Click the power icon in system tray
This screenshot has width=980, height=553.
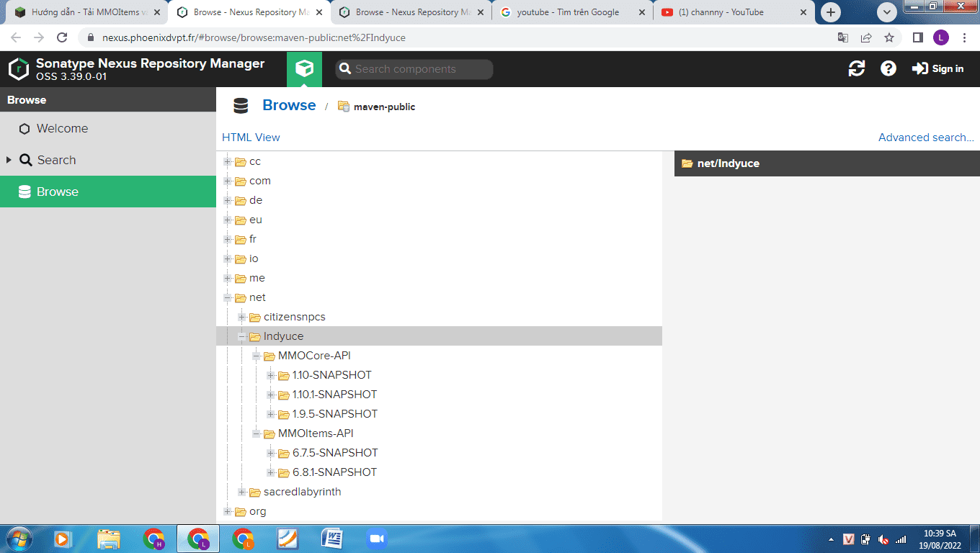[866, 539]
